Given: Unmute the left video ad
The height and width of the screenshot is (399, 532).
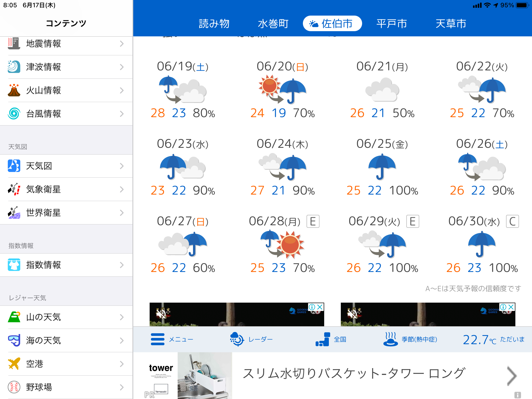Looking at the screenshot, I should coord(161,314).
